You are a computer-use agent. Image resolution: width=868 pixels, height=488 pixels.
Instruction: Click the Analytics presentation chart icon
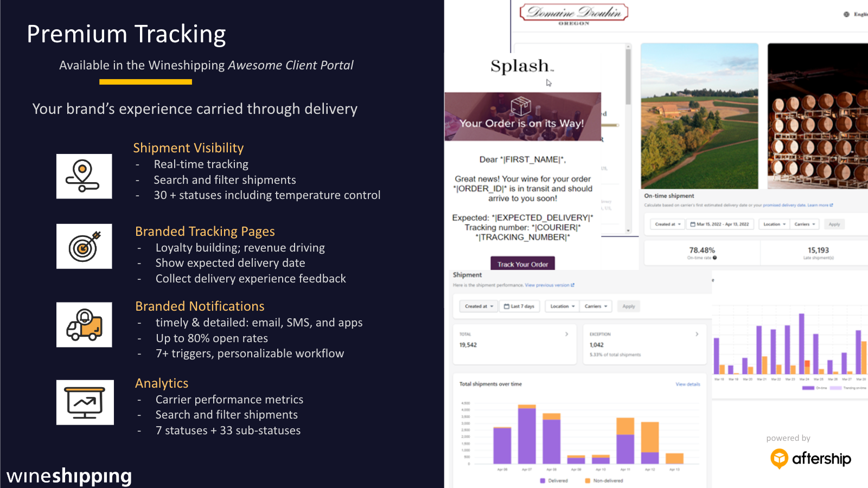(85, 402)
